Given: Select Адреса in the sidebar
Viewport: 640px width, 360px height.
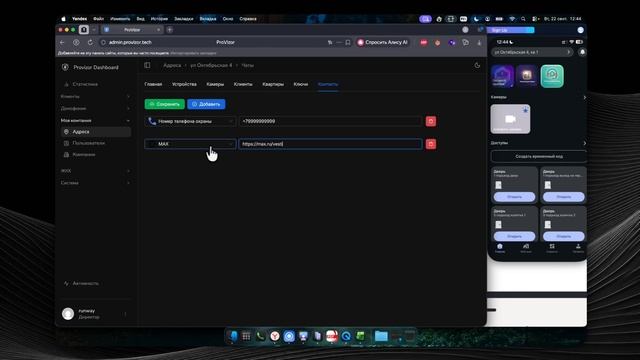Looking at the screenshot, I should click(x=96, y=132).
